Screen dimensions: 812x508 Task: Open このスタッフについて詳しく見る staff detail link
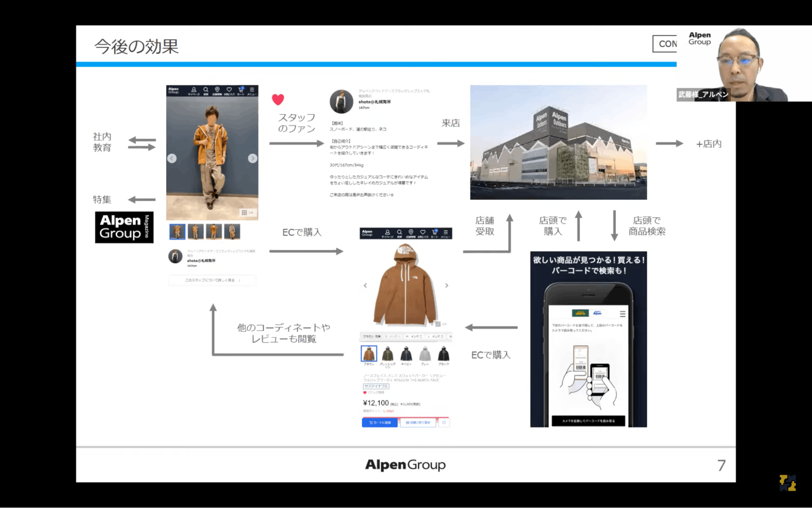coord(212,280)
